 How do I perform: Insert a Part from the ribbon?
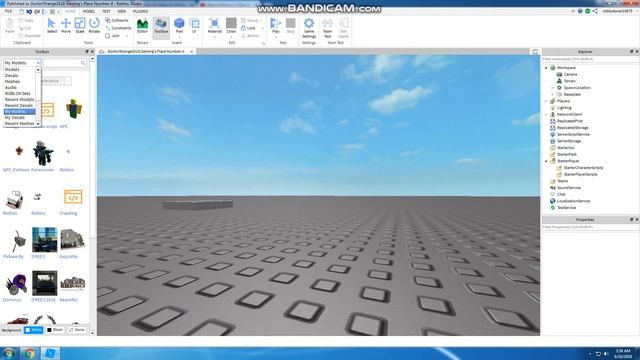pyautogui.click(x=179, y=26)
